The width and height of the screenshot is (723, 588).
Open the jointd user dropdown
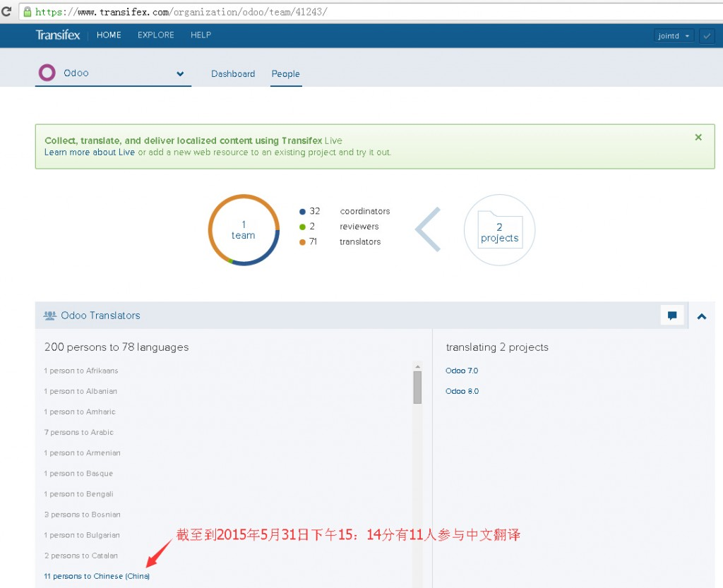pyautogui.click(x=674, y=35)
